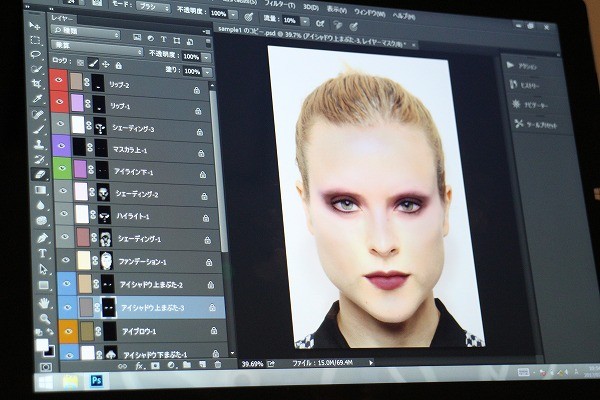This screenshot has height=400, width=600.
Task: Select the Path Selection tool
Action: [43, 269]
